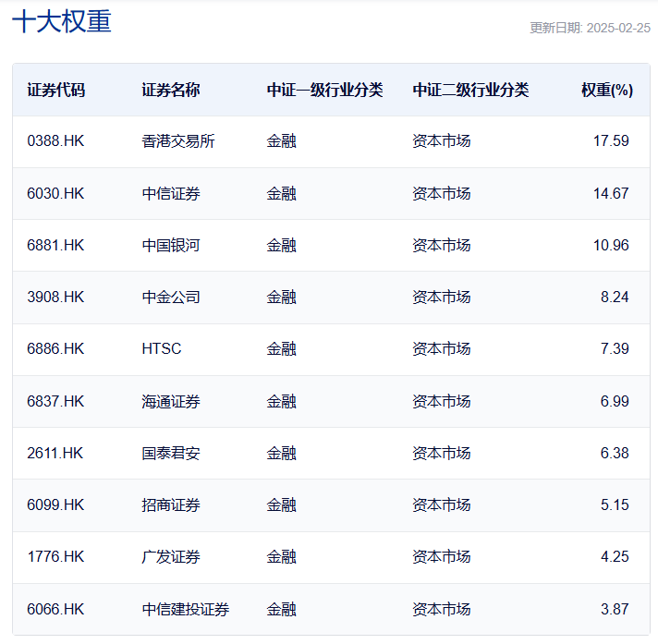Click 资本市场 in the 6030.HK row

coord(442,193)
